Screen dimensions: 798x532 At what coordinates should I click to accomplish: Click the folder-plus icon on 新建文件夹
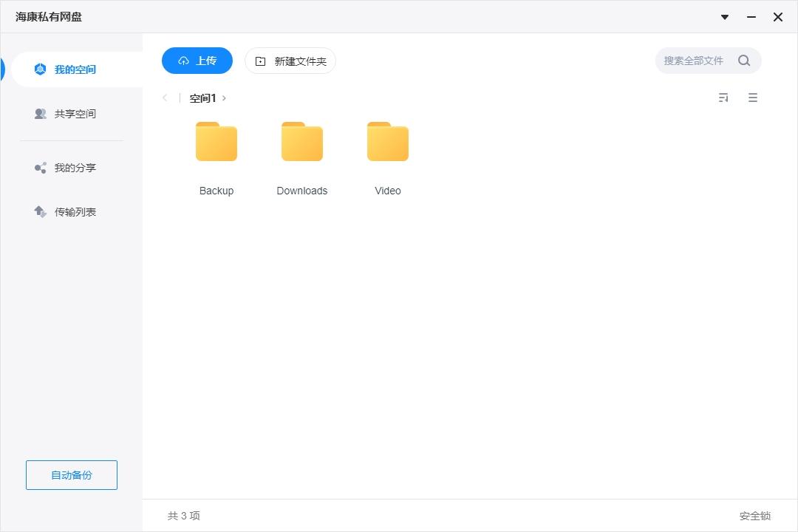pos(259,61)
